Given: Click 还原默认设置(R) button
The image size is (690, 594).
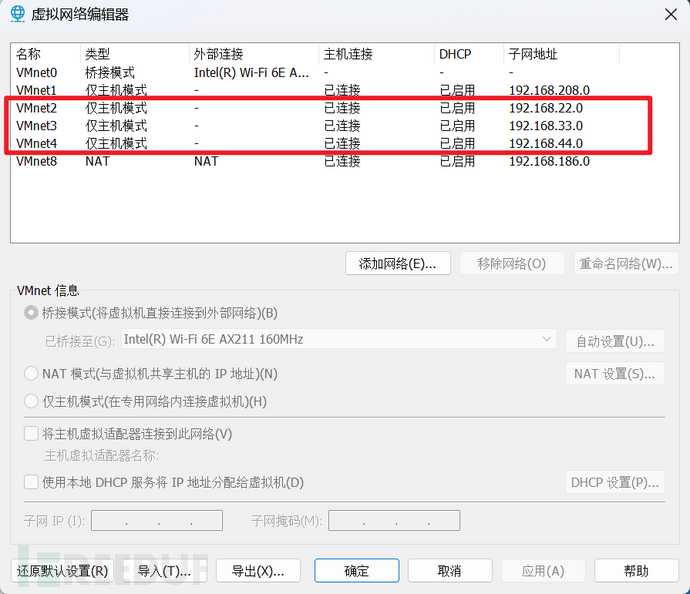Looking at the screenshot, I should tap(62, 571).
